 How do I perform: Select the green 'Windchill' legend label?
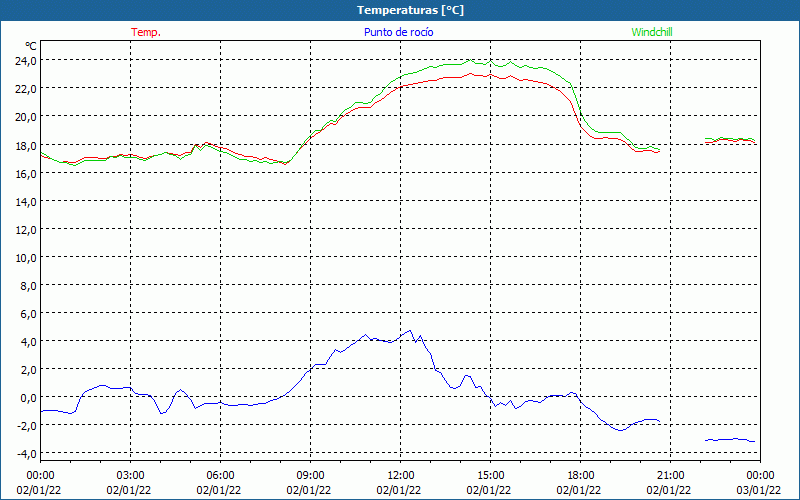(x=652, y=32)
